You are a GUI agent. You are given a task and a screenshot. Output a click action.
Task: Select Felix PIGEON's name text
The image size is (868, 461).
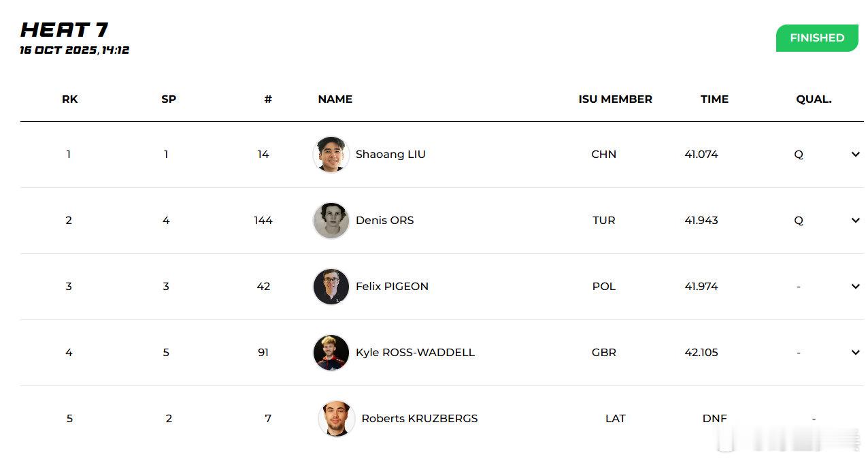tap(392, 287)
